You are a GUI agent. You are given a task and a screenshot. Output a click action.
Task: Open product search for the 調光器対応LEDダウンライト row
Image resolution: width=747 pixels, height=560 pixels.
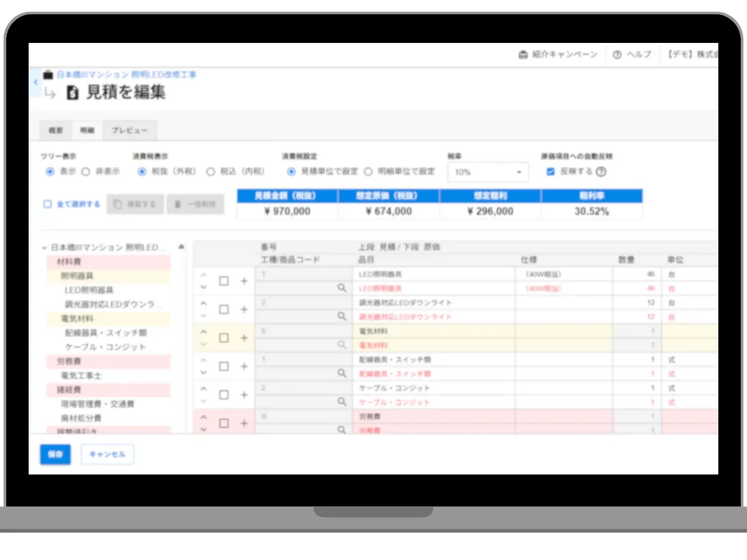coord(342,317)
